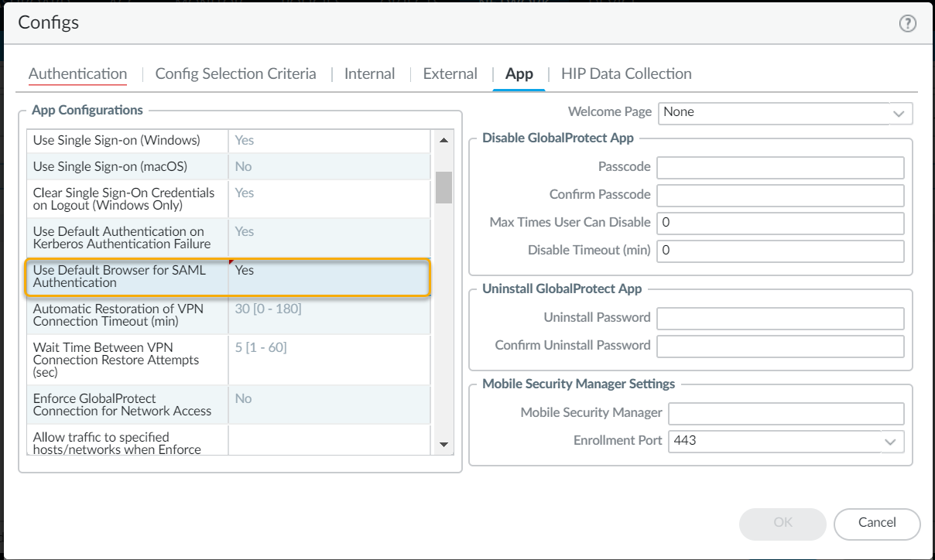Click the Max Times User Can Disable field
Image resolution: width=935 pixels, height=560 pixels.
click(x=780, y=224)
